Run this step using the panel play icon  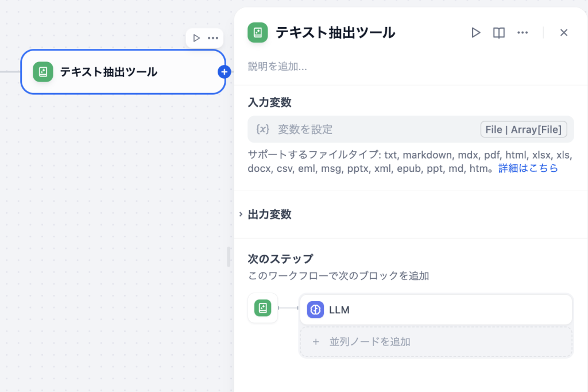[x=475, y=33]
